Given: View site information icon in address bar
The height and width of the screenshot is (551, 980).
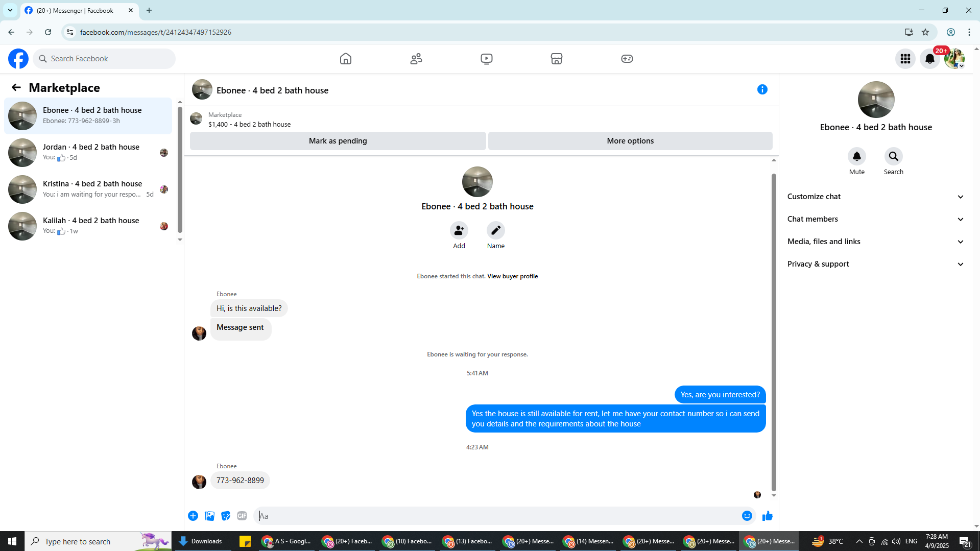Looking at the screenshot, I should point(70,32).
